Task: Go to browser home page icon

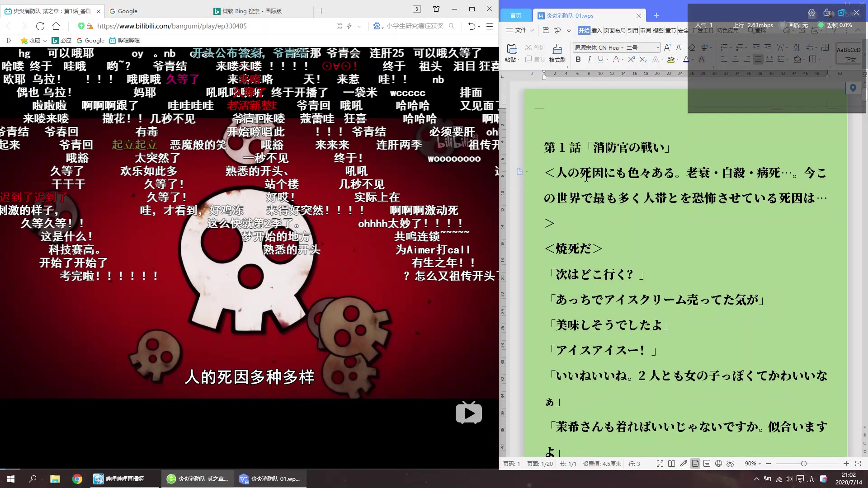Action: [x=56, y=26]
